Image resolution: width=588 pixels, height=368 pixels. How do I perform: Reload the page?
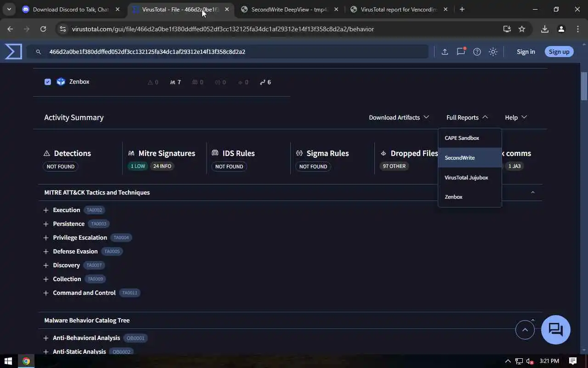pos(43,29)
